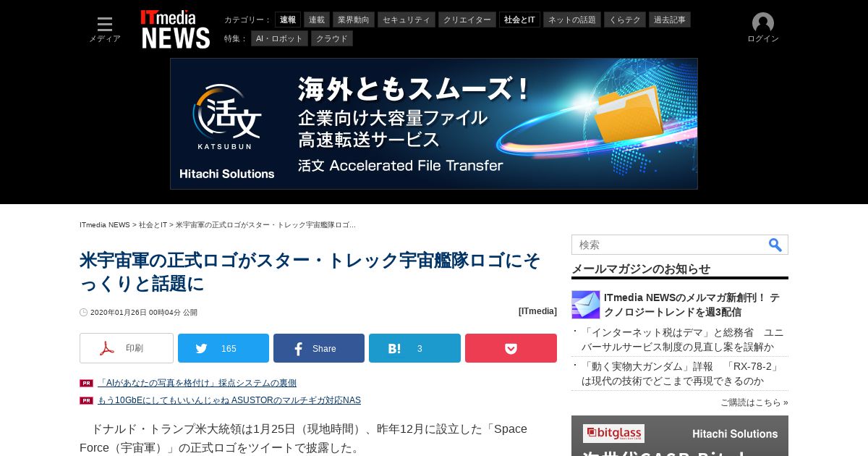Open the AI・ロボット feature
The height and width of the screenshot is (456, 868).
(279, 38)
